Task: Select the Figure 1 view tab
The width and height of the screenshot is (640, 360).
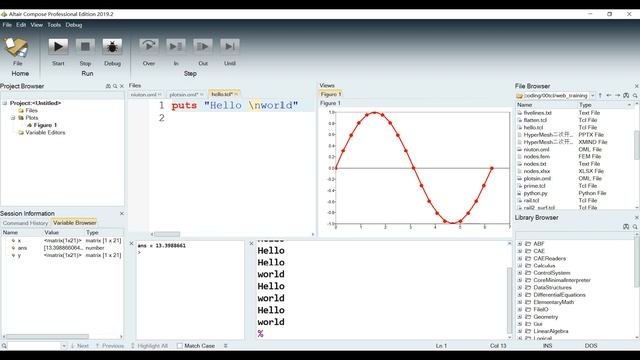Action: [x=331, y=94]
